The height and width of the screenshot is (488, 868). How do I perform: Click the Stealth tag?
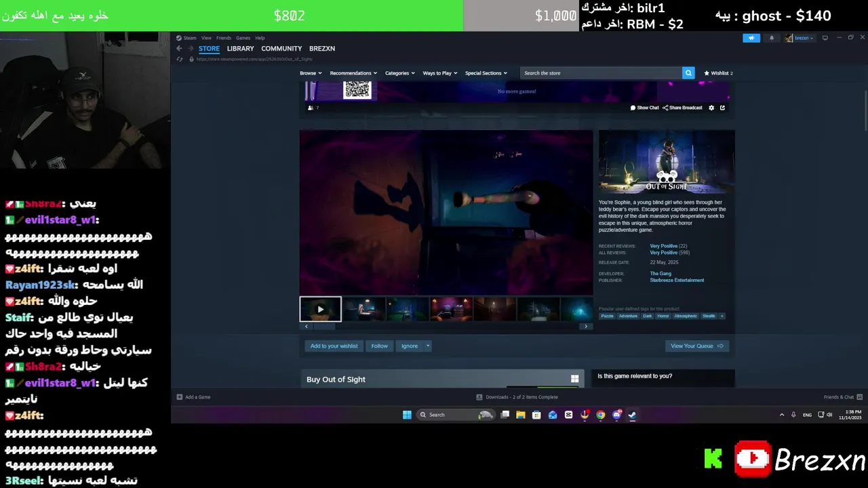pos(709,316)
